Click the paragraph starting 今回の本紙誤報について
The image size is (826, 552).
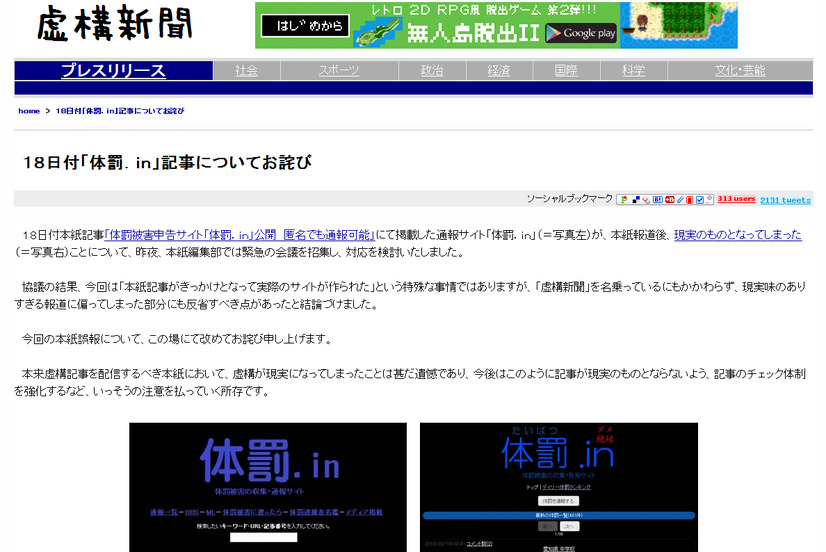click(177, 339)
